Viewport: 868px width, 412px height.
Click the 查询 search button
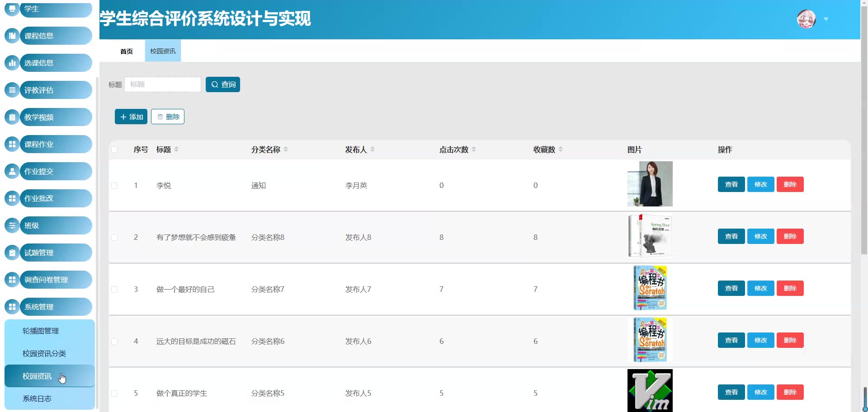(223, 84)
